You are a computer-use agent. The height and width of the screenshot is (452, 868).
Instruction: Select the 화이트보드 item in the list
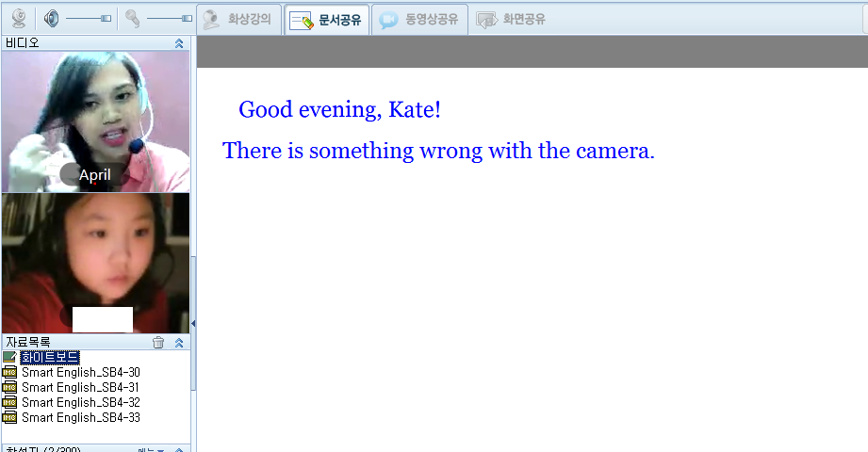coord(50,358)
